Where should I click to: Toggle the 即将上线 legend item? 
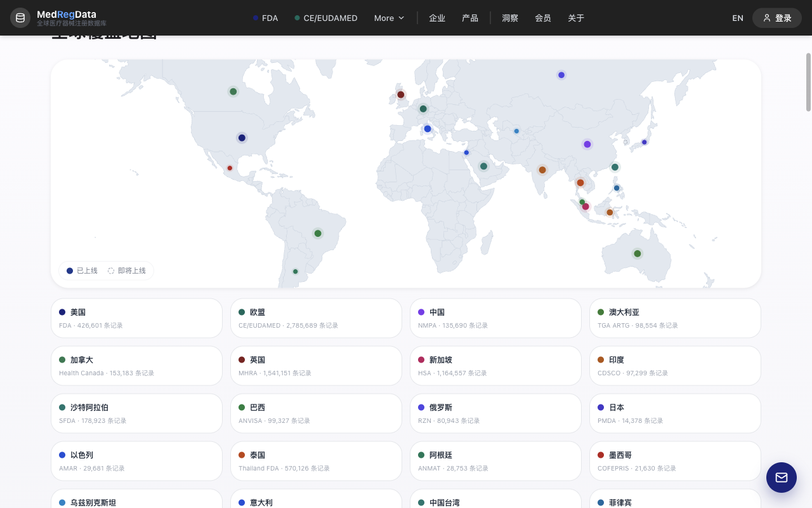click(127, 271)
